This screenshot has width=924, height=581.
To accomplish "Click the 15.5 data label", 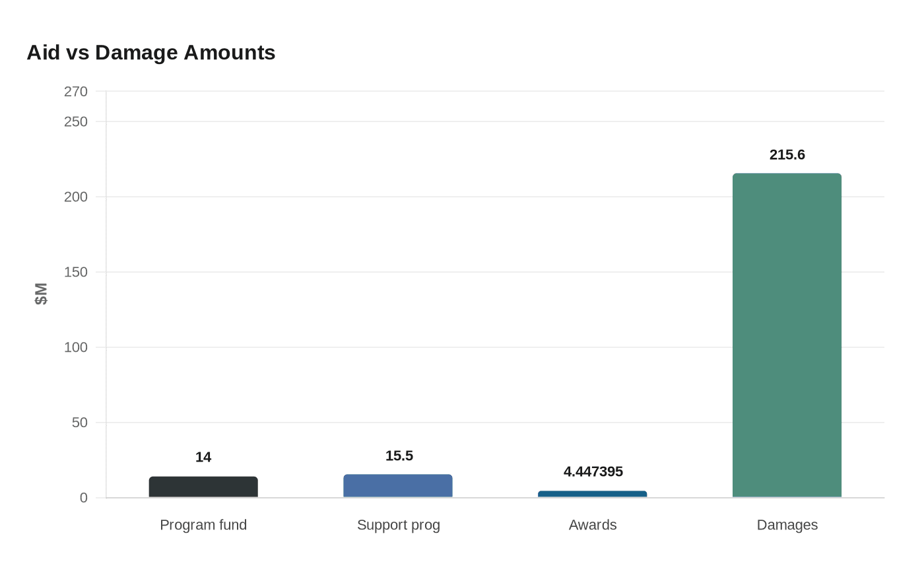I will click(399, 456).
